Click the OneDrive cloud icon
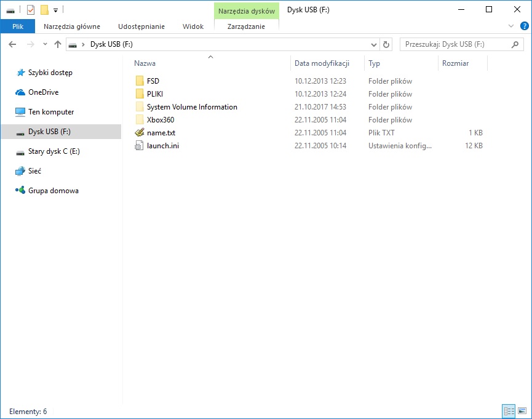Screen dimensions: 532x419 (20, 92)
